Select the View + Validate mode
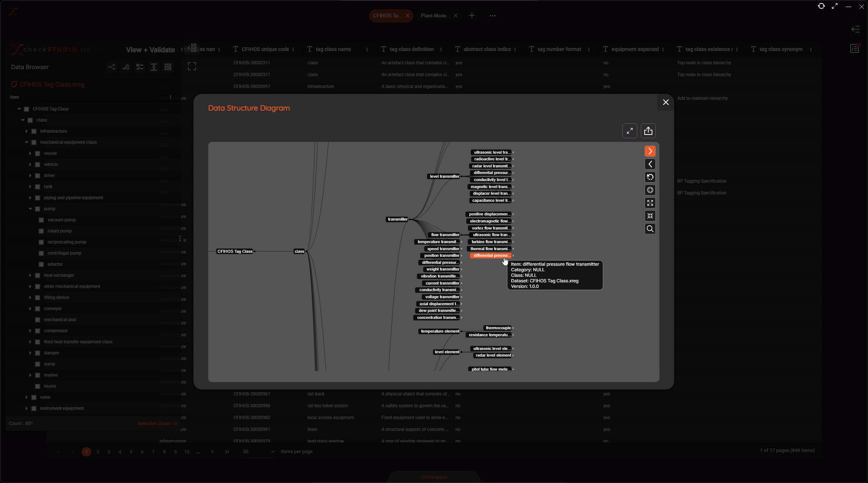The height and width of the screenshot is (483, 868). [x=150, y=50]
